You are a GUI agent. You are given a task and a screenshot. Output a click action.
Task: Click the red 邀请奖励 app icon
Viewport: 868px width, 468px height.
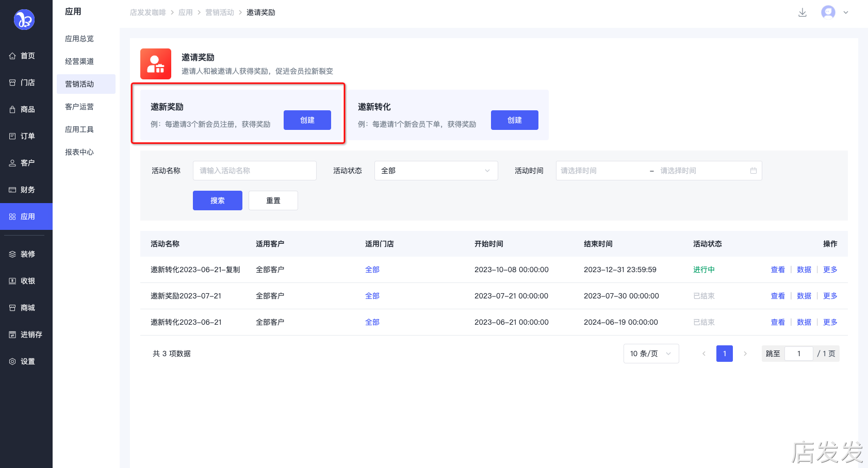(156, 64)
